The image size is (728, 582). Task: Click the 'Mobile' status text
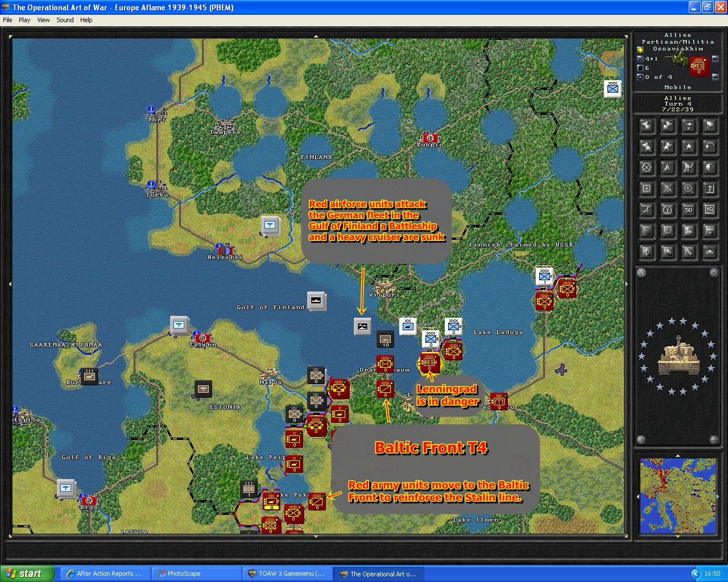point(678,88)
